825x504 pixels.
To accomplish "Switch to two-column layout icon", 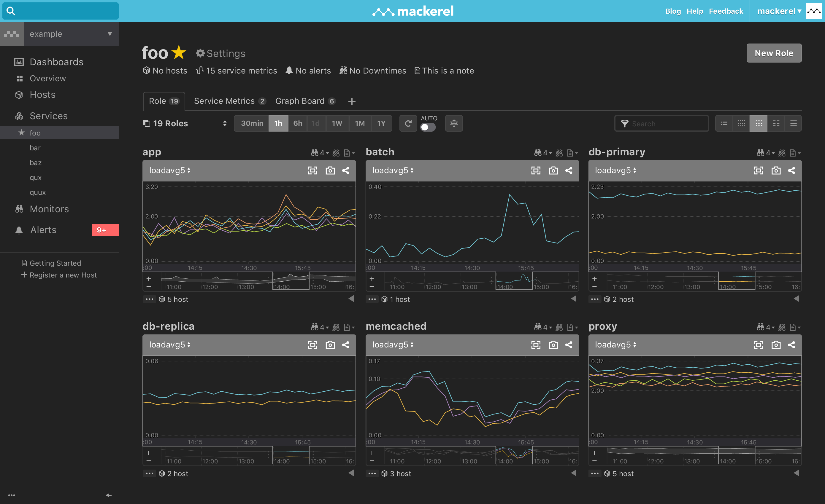I will [776, 123].
